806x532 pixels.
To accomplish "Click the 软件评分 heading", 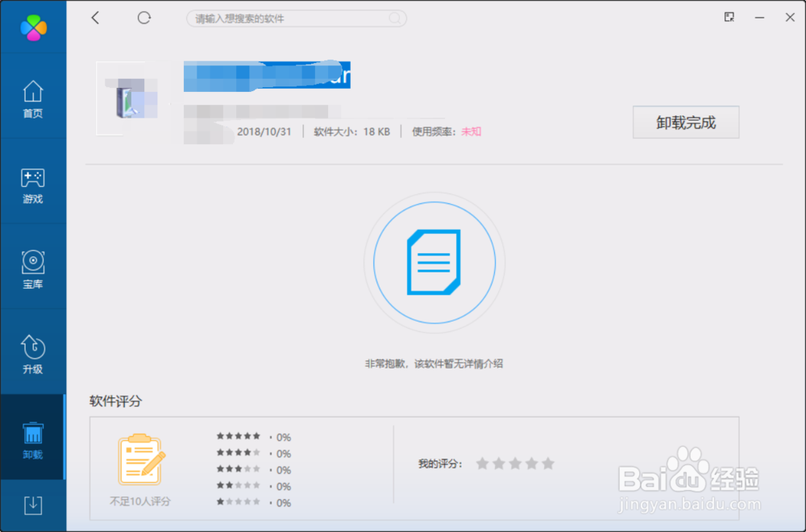I will 115,401.
